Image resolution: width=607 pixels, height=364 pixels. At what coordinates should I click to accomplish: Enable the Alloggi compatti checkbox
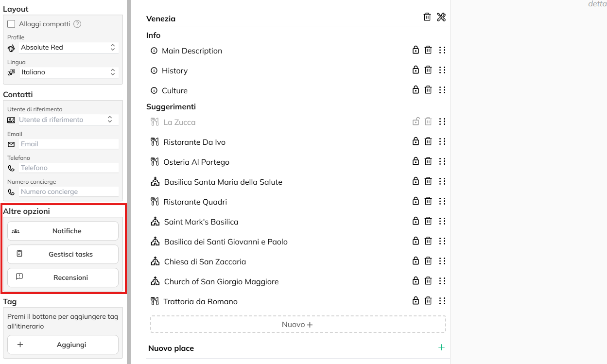[x=12, y=24]
